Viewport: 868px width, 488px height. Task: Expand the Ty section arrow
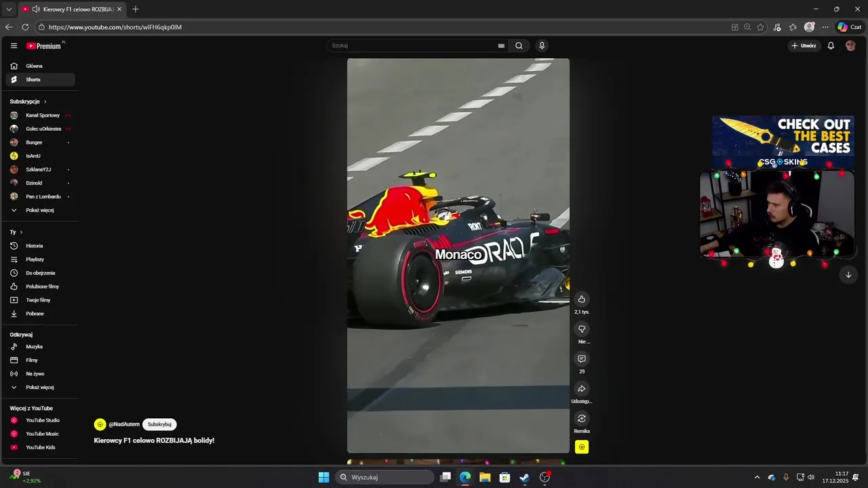[x=21, y=232]
